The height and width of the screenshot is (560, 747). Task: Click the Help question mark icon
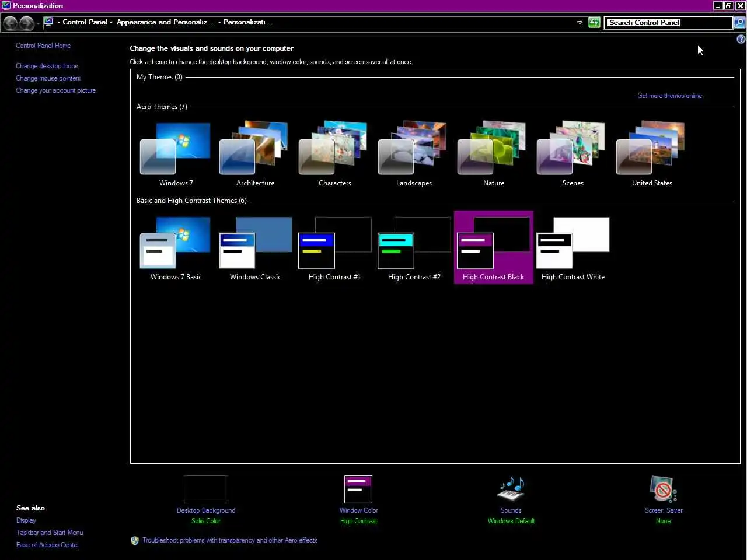pyautogui.click(x=741, y=40)
